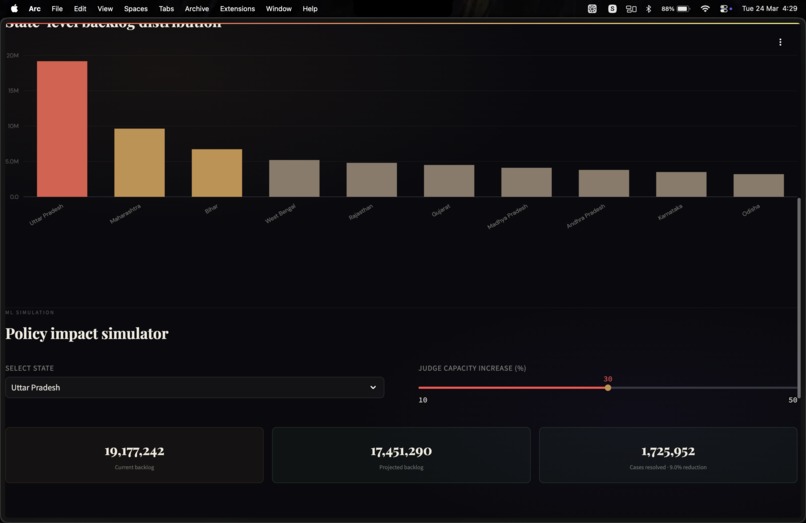Viewport: 806px width, 523px height.
Task: Click the date and time display
Action: [770, 9]
